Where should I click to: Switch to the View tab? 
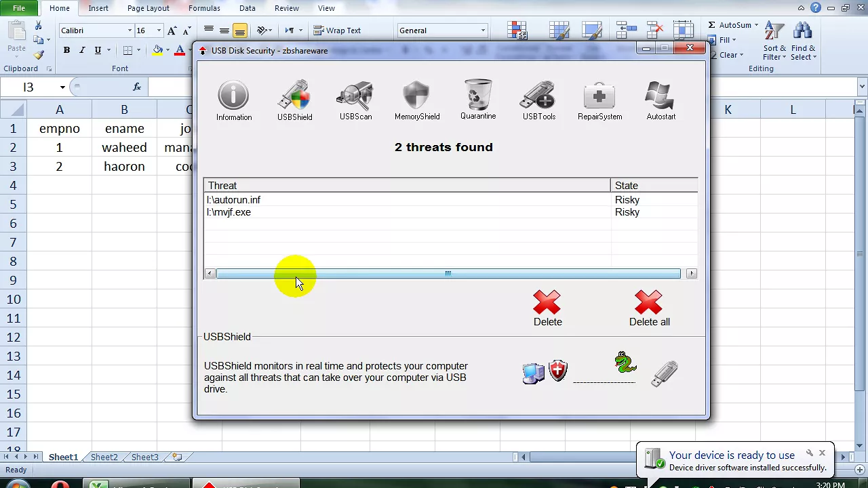click(x=326, y=8)
